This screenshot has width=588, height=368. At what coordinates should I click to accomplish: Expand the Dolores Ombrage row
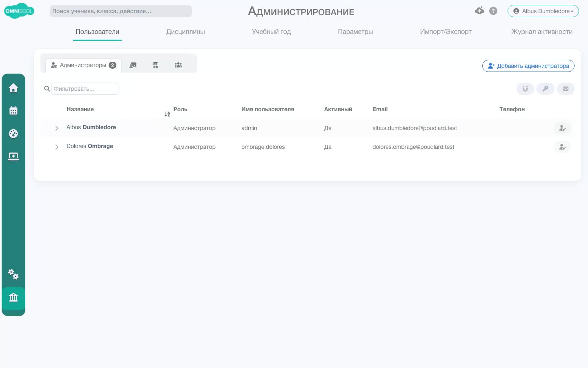pos(57,147)
